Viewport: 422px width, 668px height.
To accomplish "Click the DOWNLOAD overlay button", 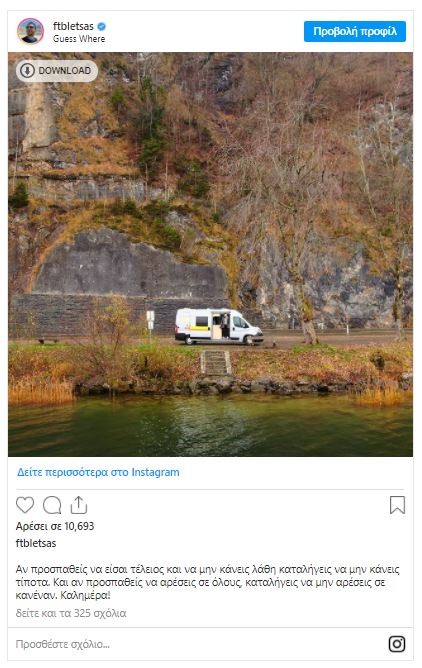I will click(x=57, y=70).
